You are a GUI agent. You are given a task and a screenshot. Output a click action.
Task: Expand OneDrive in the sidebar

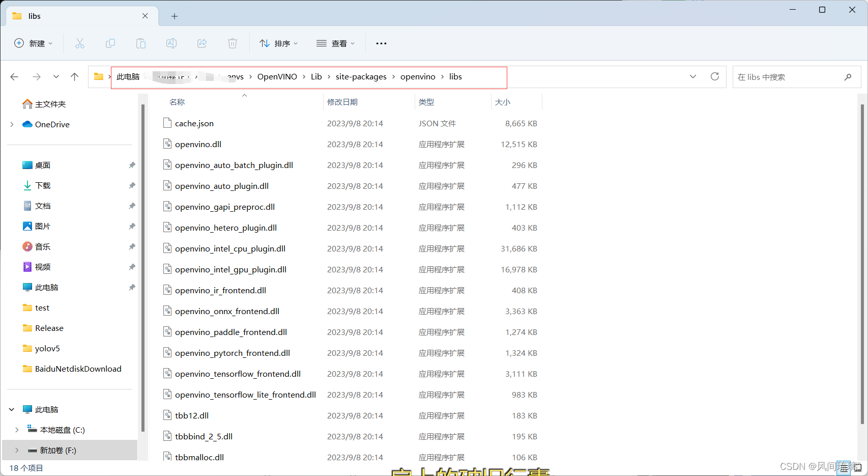click(12, 124)
